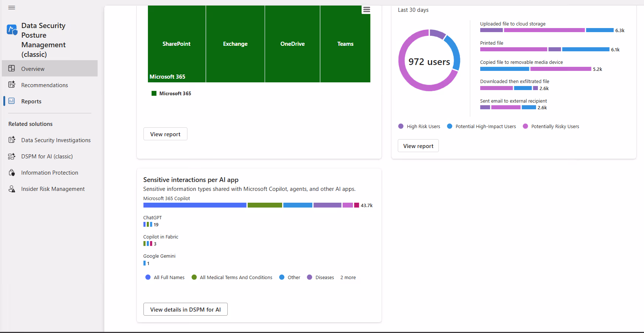Open the Reports section
Screen dimensions: 644x333
50,101
